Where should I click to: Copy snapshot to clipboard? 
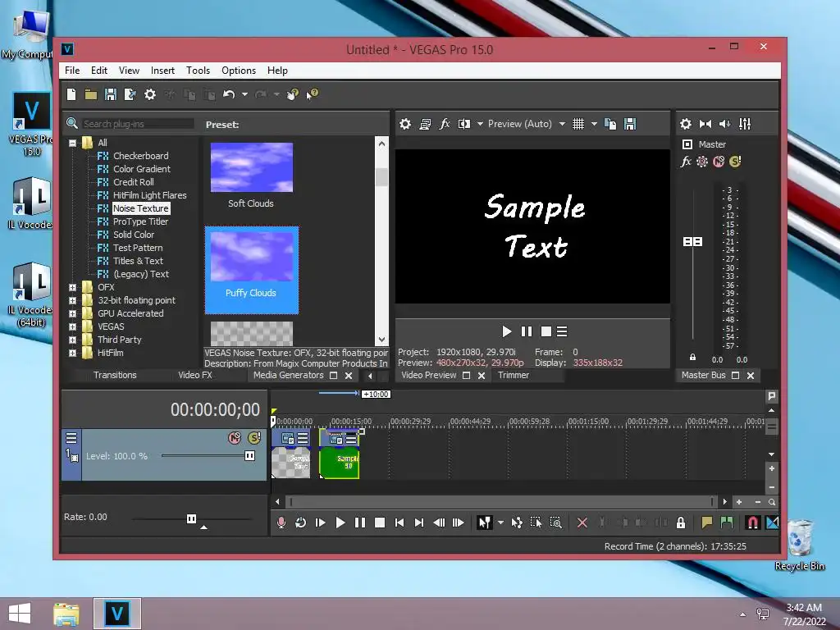click(x=610, y=125)
